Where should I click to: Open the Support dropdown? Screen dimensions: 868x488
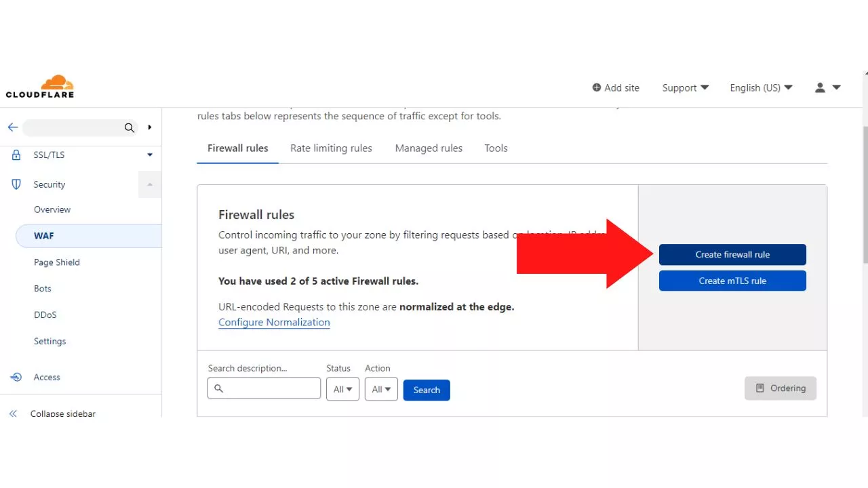click(685, 87)
